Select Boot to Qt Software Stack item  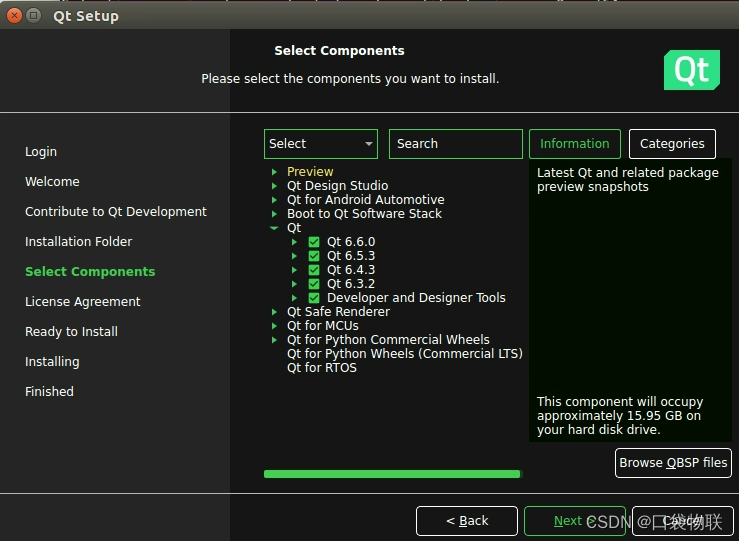click(364, 214)
